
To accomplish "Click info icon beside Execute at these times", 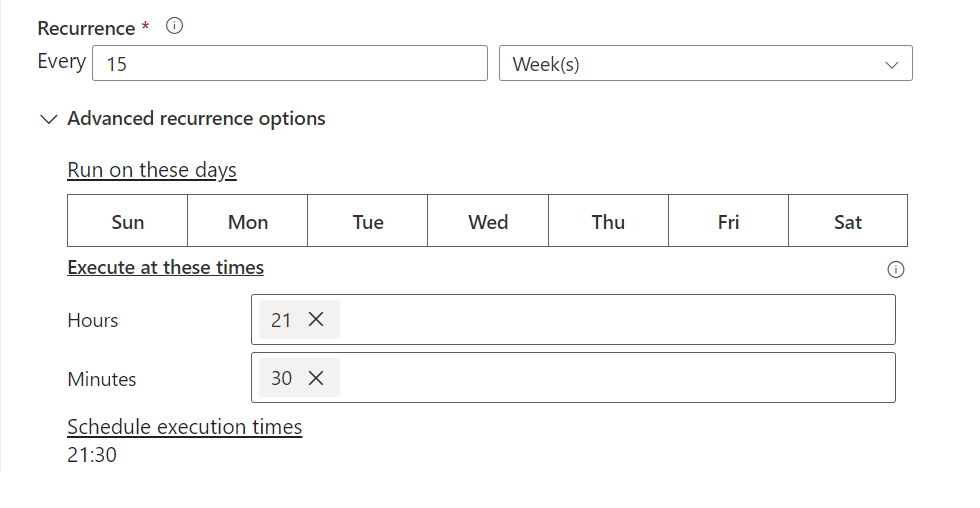I will coord(896,269).
